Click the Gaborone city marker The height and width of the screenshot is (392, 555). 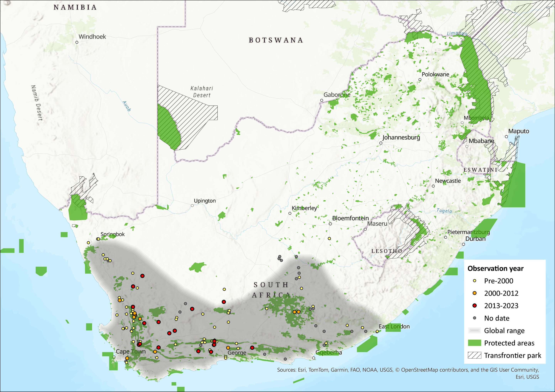[321, 100]
